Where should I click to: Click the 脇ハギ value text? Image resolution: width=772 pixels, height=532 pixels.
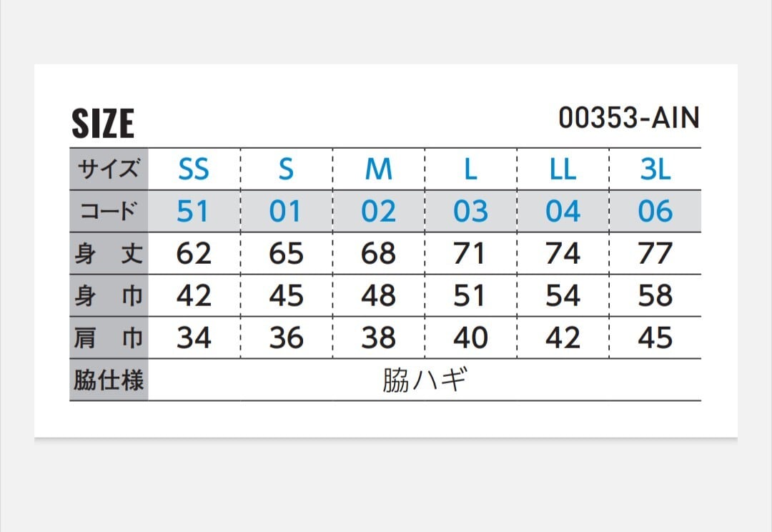424,380
